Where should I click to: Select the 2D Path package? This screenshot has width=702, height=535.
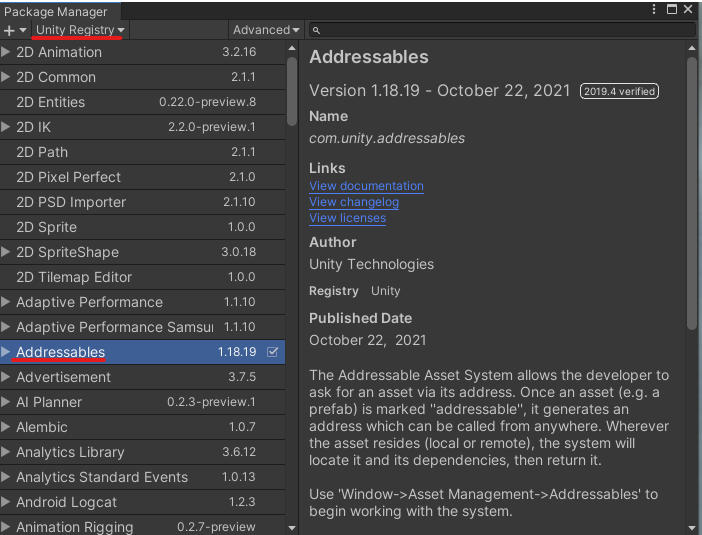(142, 152)
